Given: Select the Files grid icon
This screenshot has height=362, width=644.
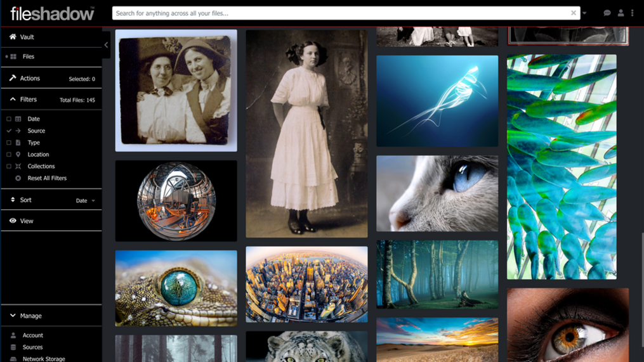Looking at the screenshot, I should point(13,56).
